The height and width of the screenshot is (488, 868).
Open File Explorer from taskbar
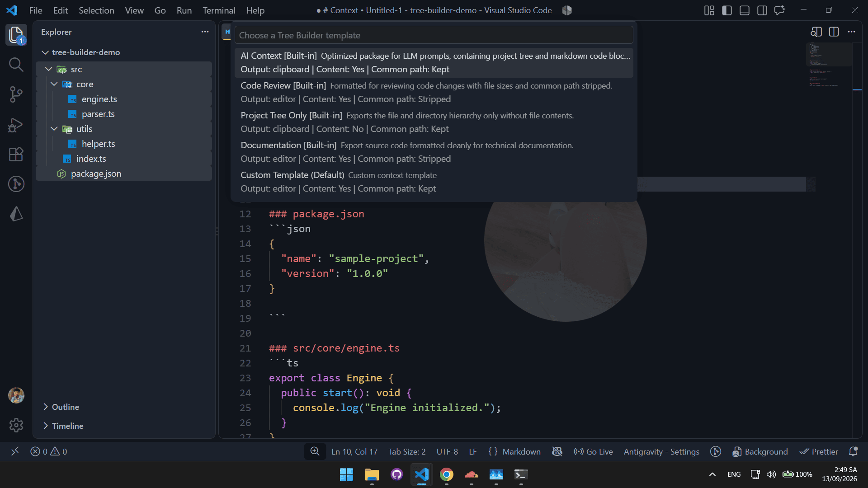(x=372, y=474)
